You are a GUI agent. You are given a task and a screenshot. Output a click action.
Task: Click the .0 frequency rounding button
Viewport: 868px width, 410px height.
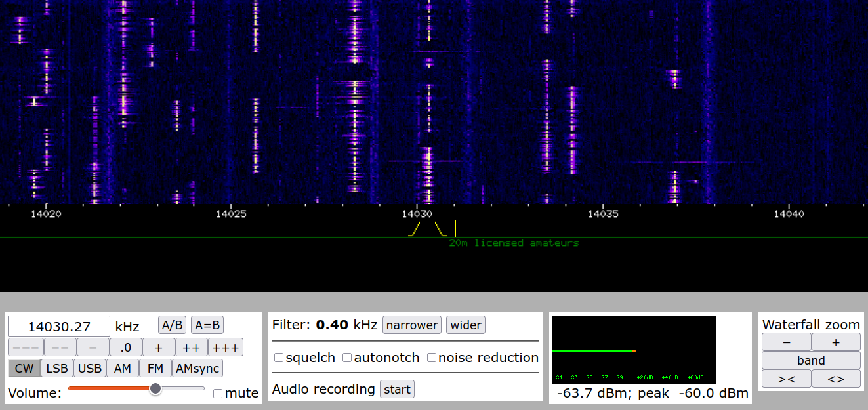[125, 347]
